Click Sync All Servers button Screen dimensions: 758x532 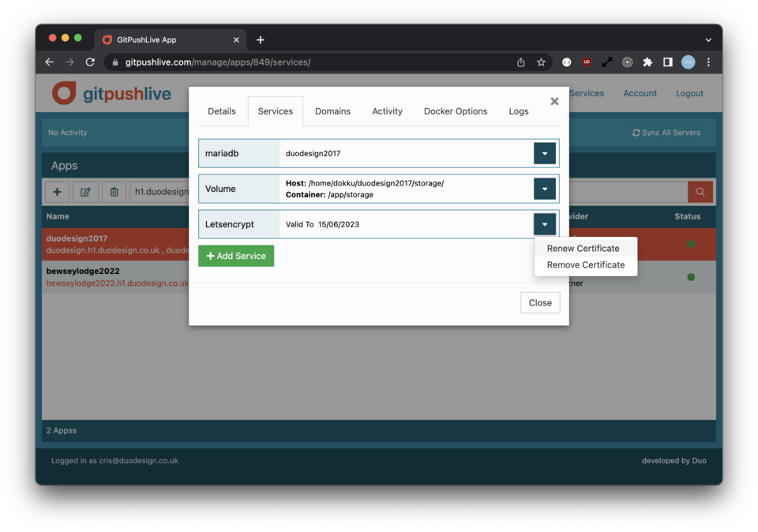coord(666,133)
